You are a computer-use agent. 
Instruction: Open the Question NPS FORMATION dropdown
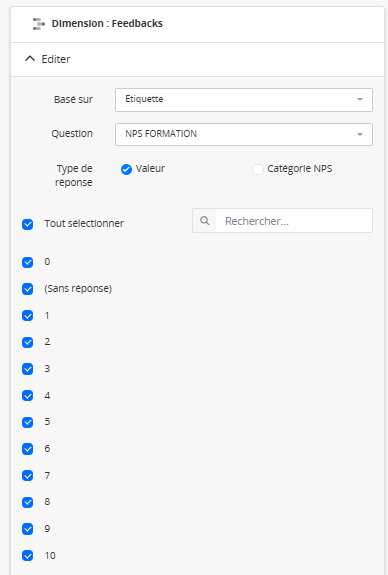tap(244, 134)
